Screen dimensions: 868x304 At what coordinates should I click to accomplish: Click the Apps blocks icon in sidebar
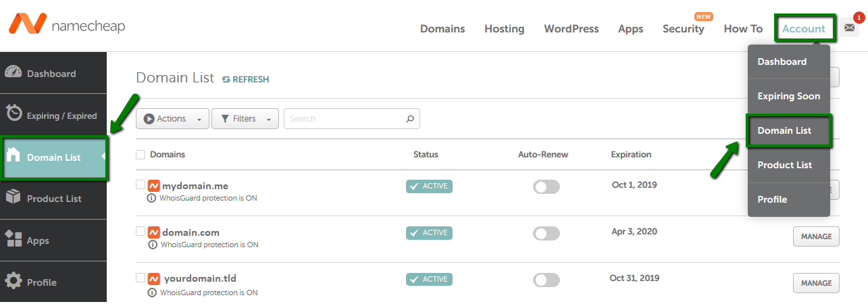14,239
